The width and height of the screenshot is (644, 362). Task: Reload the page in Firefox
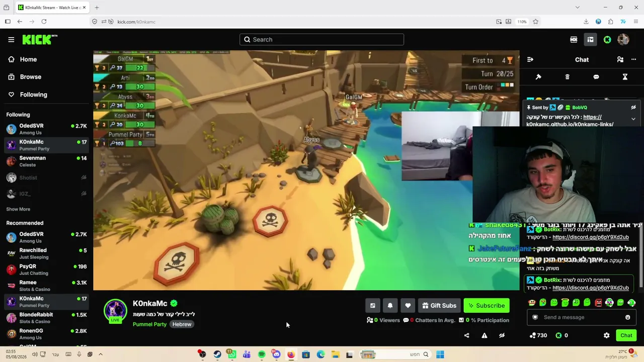point(44,22)
